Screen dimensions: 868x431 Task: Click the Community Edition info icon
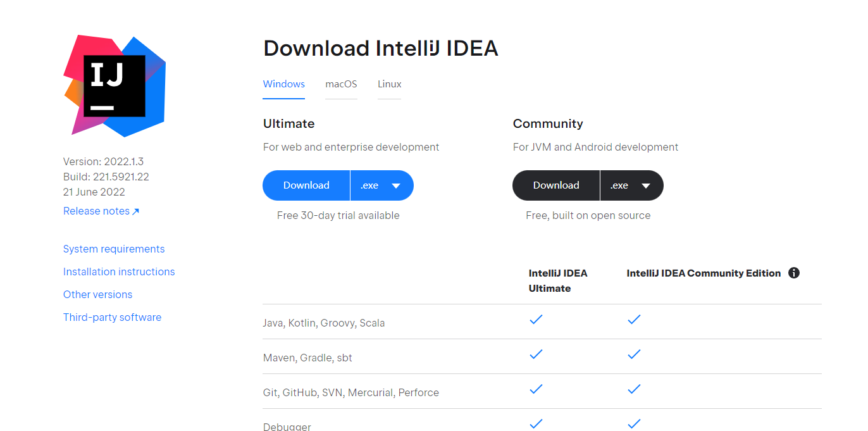794,273
